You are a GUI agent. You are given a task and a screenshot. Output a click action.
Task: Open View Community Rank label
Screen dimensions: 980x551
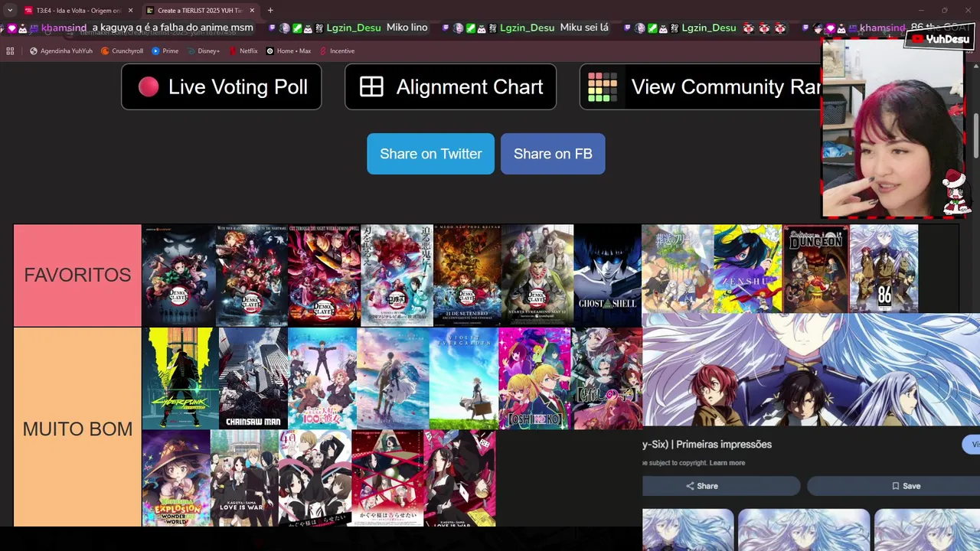click(726, 87)
